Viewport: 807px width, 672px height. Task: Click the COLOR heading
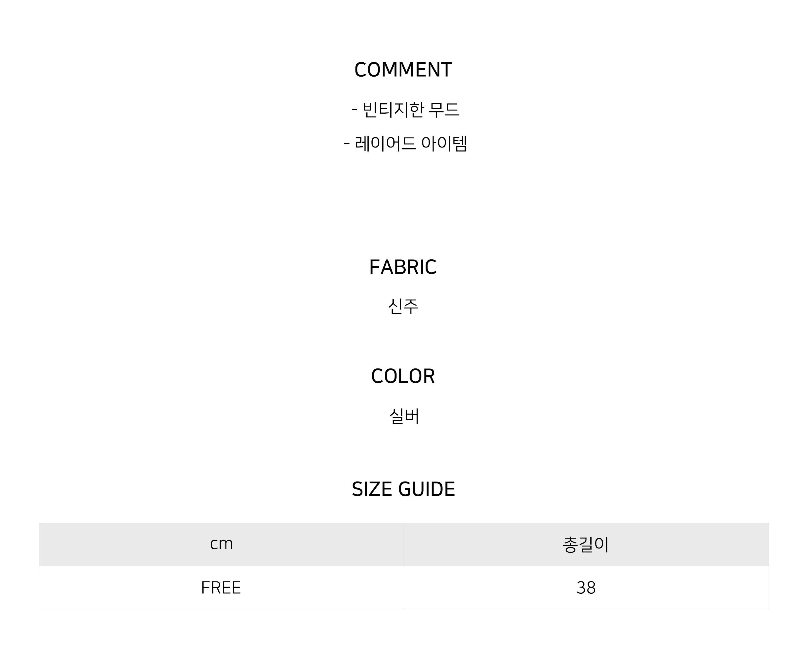(x=403, y=376)
